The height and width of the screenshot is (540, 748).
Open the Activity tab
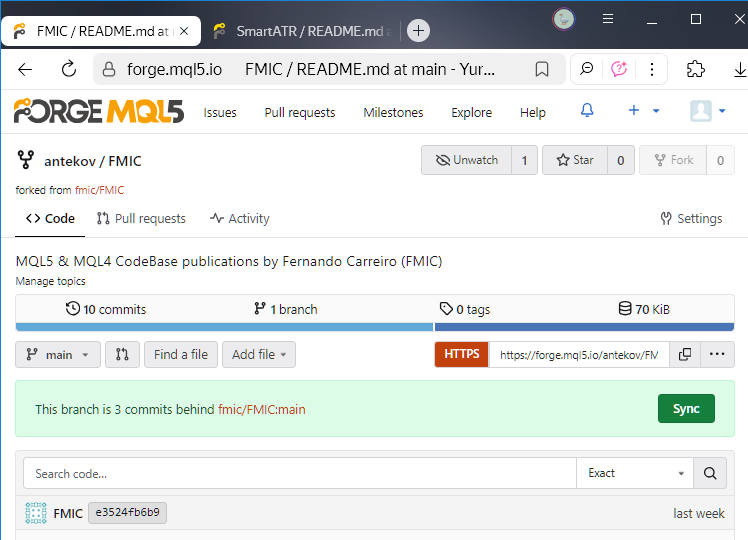coord(240,218)
